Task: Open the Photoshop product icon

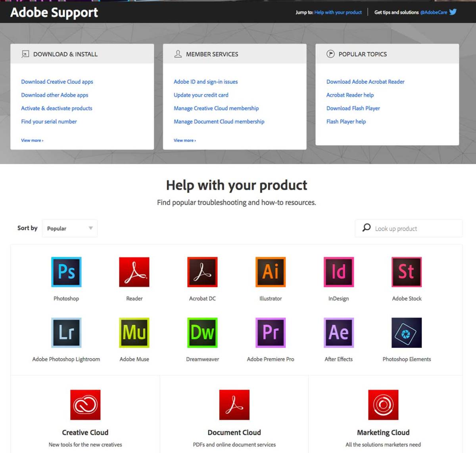Action: [x=66, y=272]
